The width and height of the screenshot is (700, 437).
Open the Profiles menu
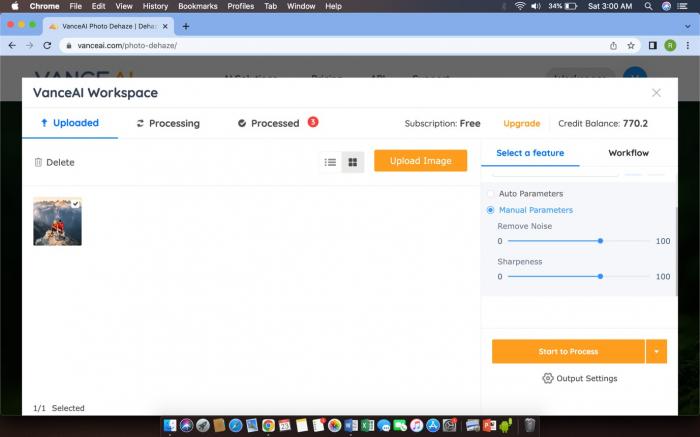coord(241,6)
